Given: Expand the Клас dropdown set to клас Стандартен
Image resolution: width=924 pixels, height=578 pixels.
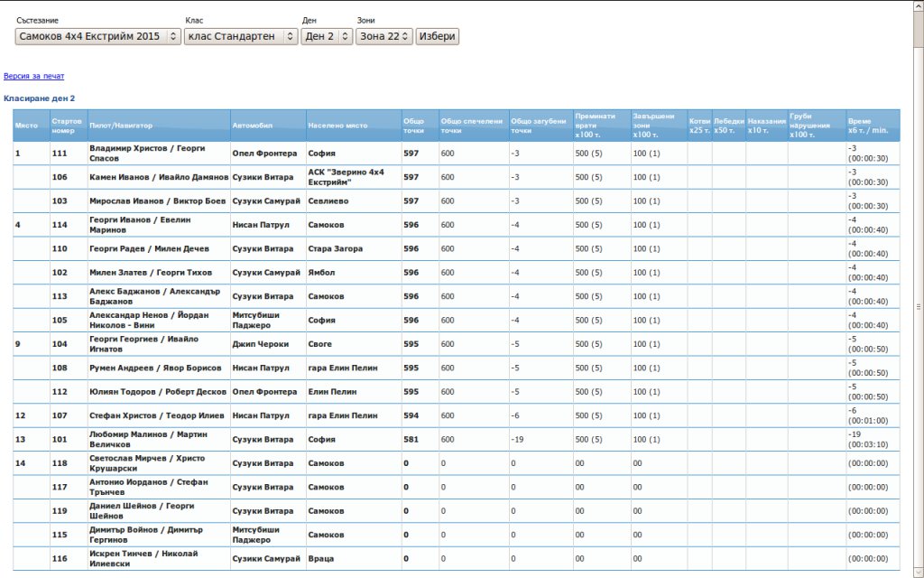Looking at the screenshot, I should pyautogui.click(x=240, y=36).
